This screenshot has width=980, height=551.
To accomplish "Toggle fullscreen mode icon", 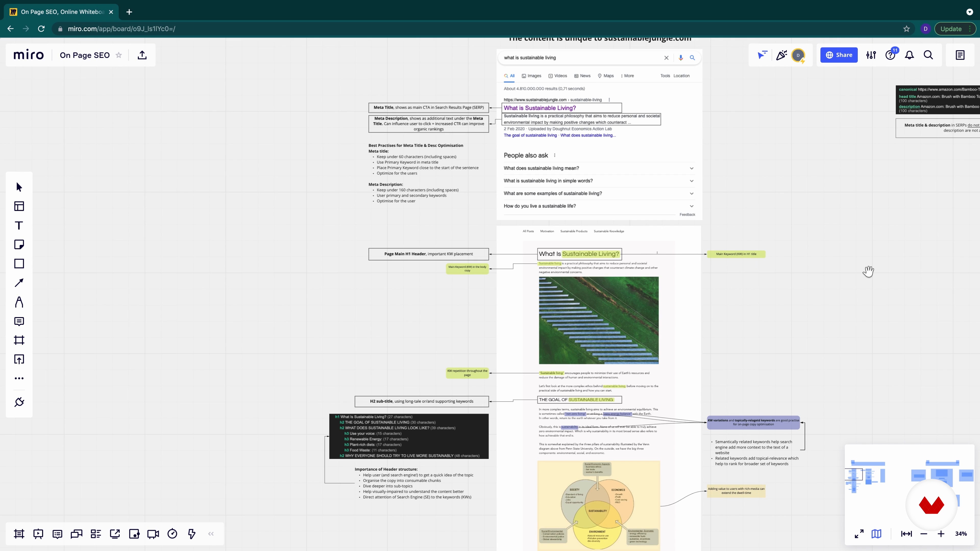I will (x=859, y=534).
